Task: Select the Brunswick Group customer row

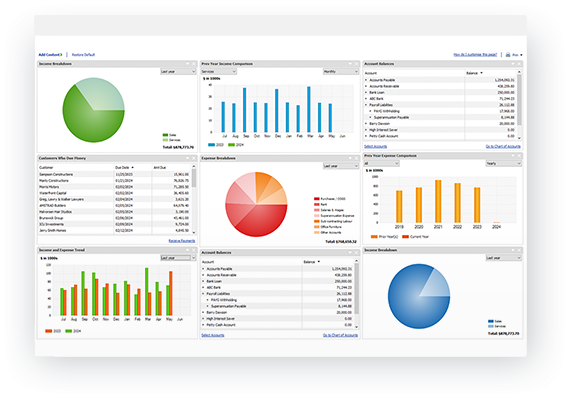Action: click(115, 218)
